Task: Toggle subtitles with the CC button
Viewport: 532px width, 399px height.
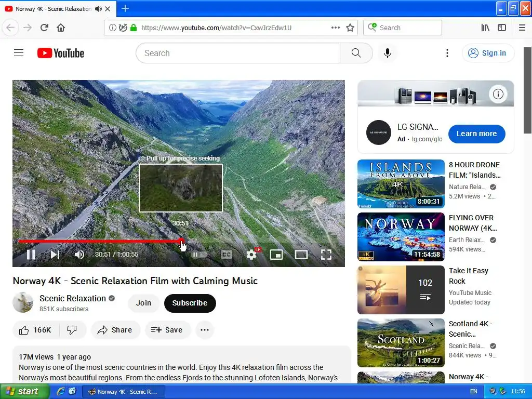Action: coord(227,255)
